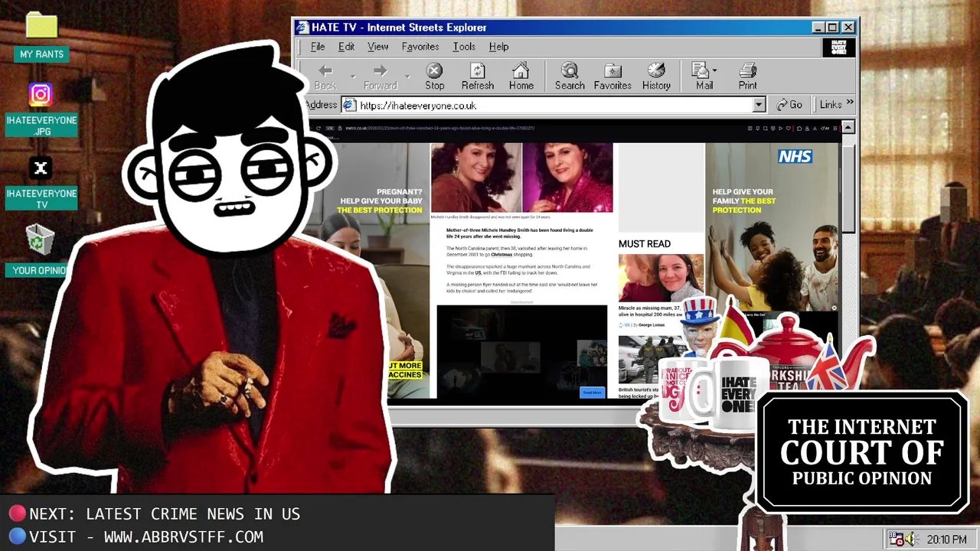Stop the page from loading
The image size is (980, 551).
pyautogui.click(x=434, y=77)
